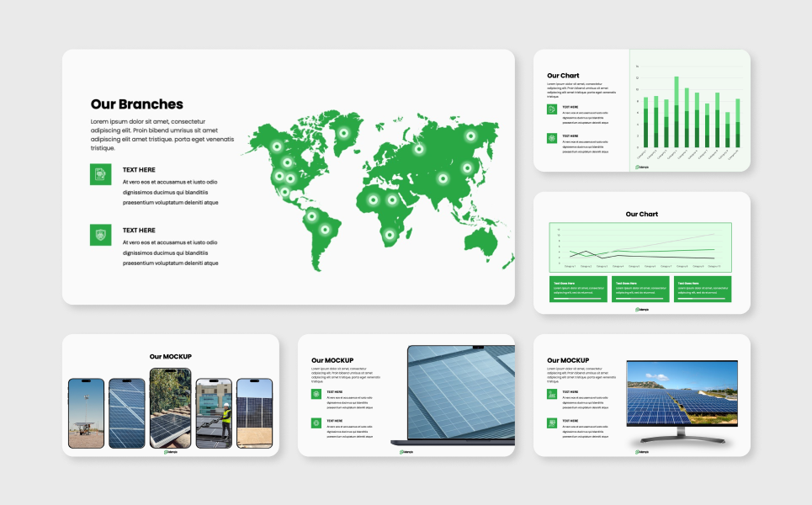Click the logo at bottom of bar chart slide

[642, 167]
